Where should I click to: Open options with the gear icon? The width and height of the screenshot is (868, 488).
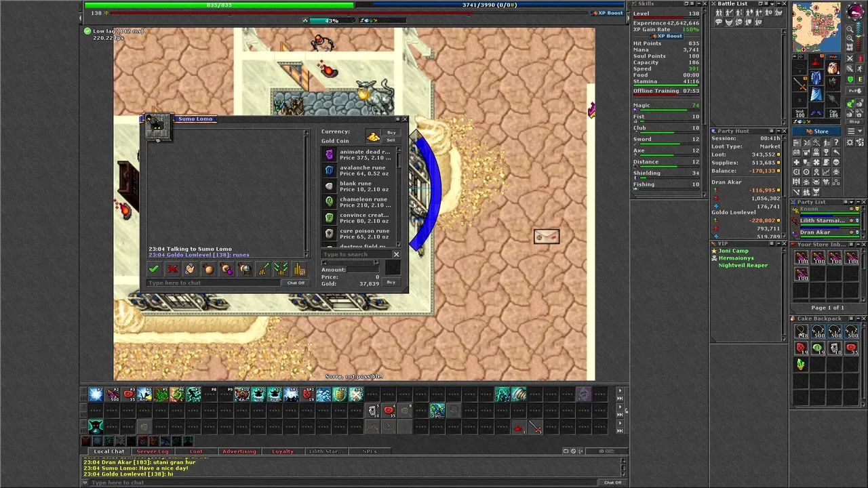point(849,142)
